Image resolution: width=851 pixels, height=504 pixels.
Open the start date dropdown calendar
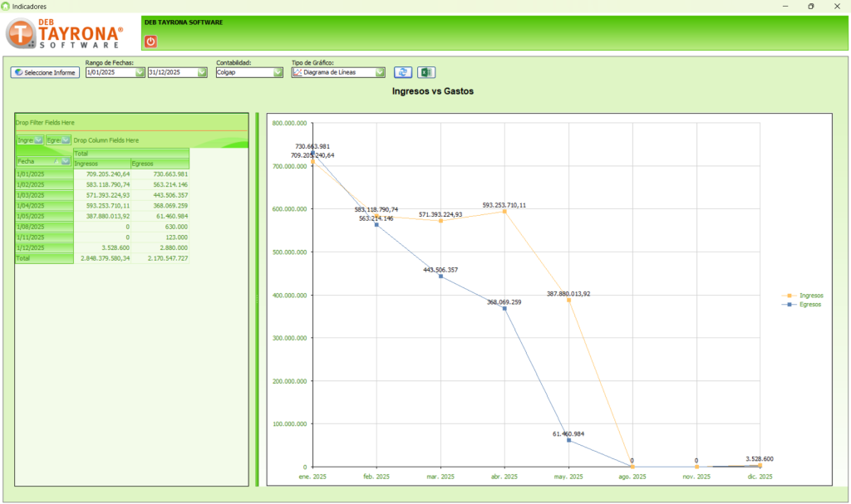point(140,73)
